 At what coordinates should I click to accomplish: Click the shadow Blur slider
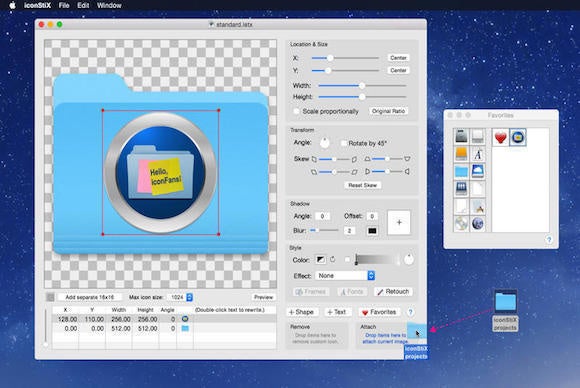324,230
